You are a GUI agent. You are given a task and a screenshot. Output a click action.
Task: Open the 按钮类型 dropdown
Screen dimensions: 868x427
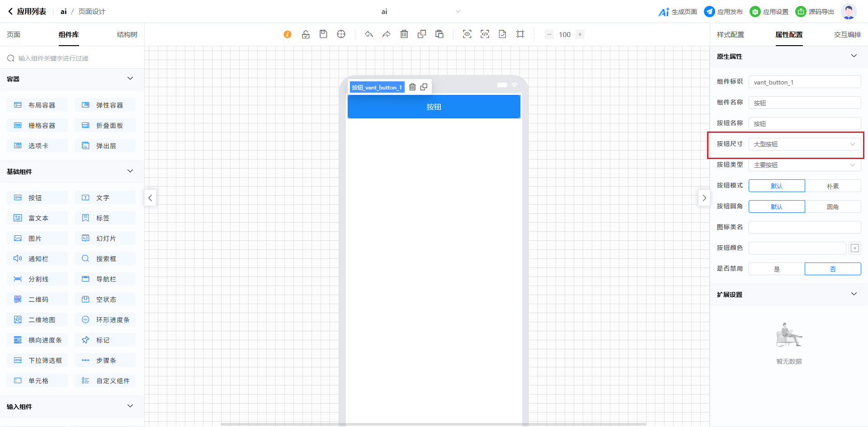[804, 165]
